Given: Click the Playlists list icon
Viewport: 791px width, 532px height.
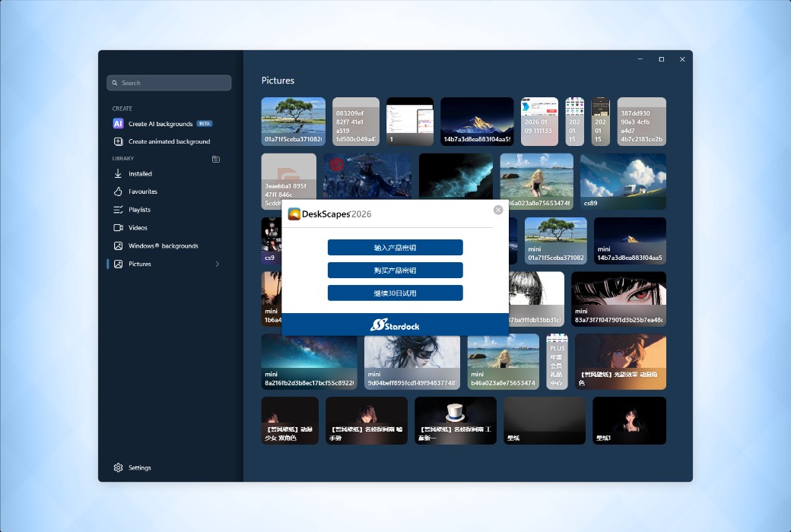Looking at the screenshot, I should tap(118, 210).
